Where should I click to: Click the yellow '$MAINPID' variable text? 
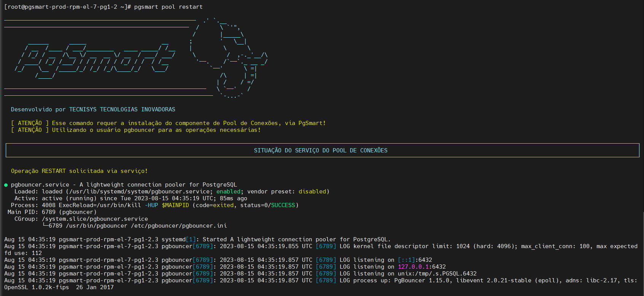coord(175,205)
